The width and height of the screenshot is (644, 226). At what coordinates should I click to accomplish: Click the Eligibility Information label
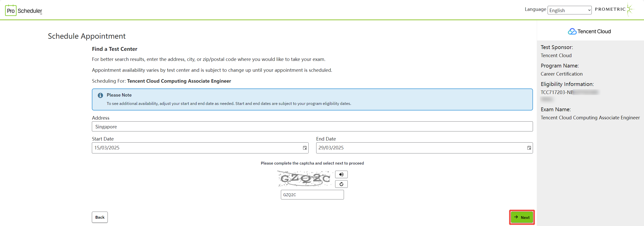pyautogui.click(x=567, y=84)
